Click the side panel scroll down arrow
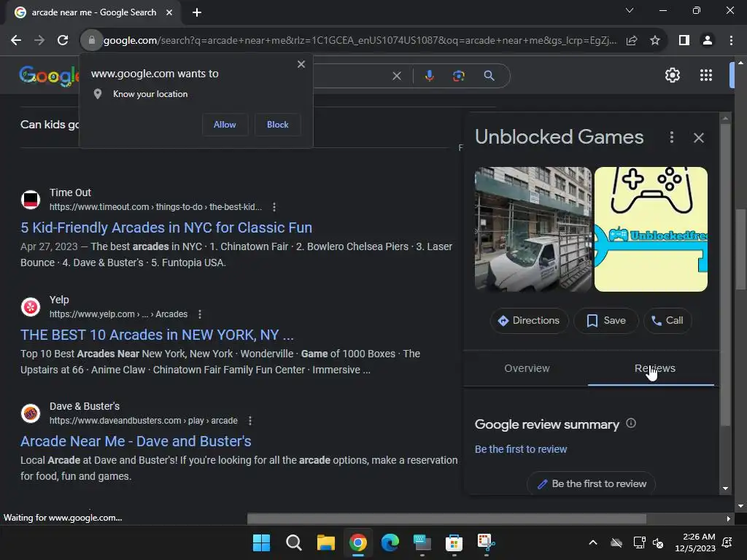 [x=725, y=489]
